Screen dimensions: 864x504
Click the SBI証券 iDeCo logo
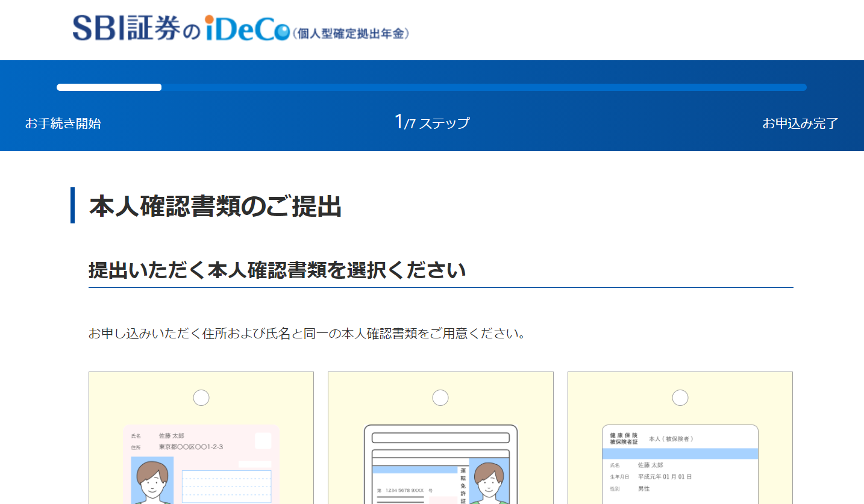[181, 28]
